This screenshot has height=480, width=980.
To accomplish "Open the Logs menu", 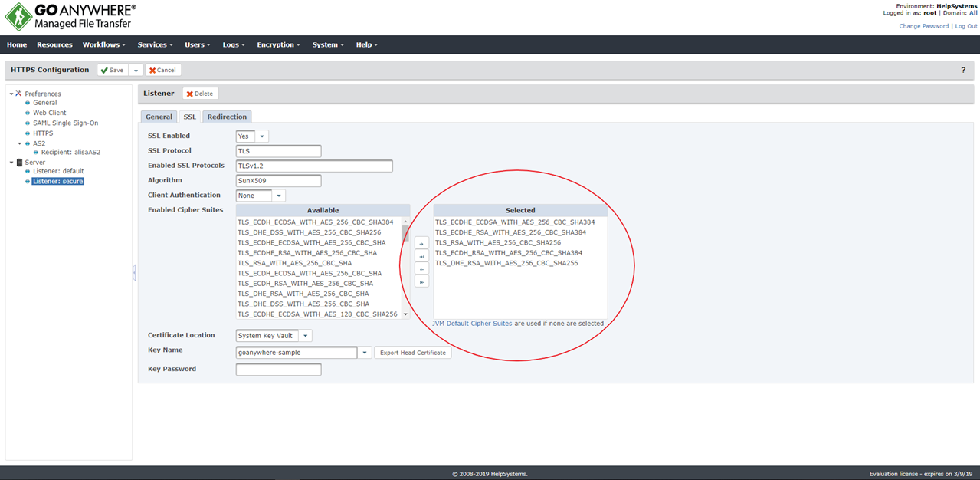I will (234, 44).
